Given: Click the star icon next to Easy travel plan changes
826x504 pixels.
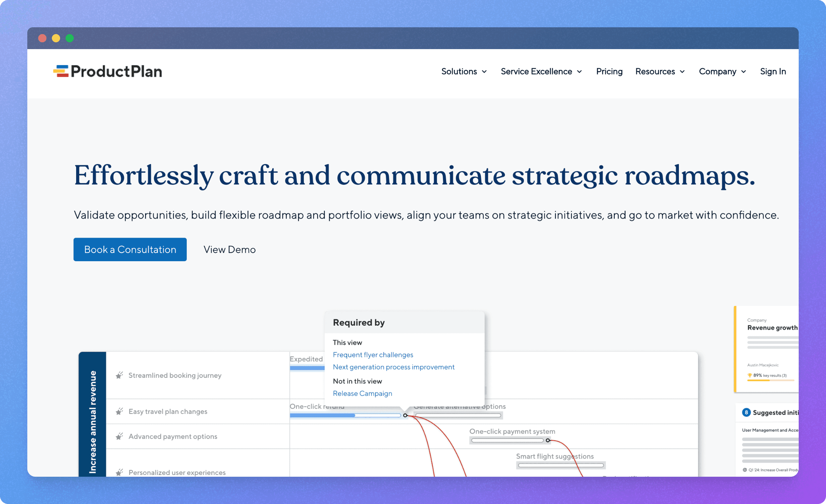Looking at the screenshot, I should click(x=119, y=411).
